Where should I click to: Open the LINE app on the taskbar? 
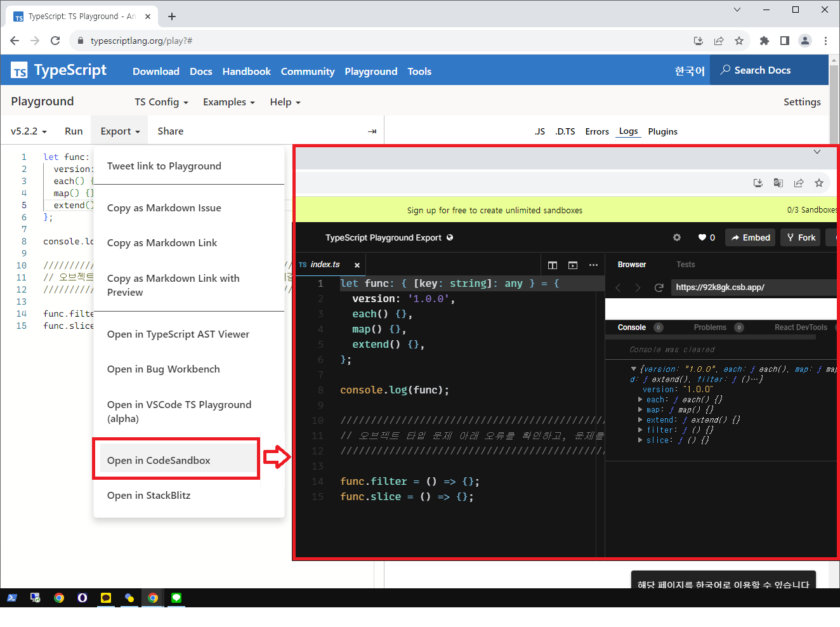(176, 598)
